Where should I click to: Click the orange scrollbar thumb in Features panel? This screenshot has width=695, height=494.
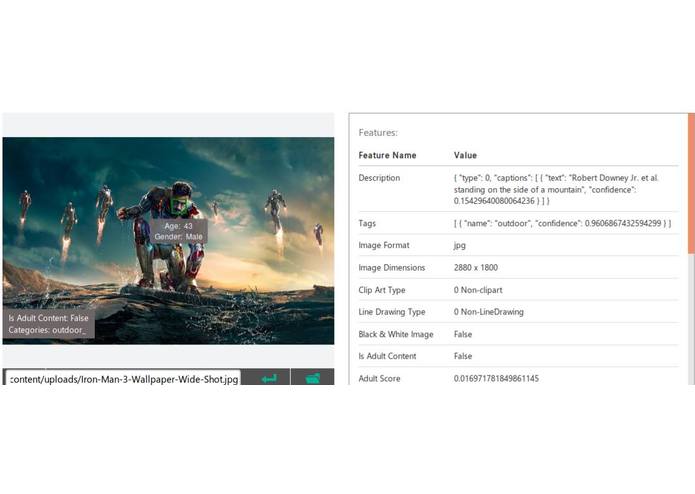691,183
